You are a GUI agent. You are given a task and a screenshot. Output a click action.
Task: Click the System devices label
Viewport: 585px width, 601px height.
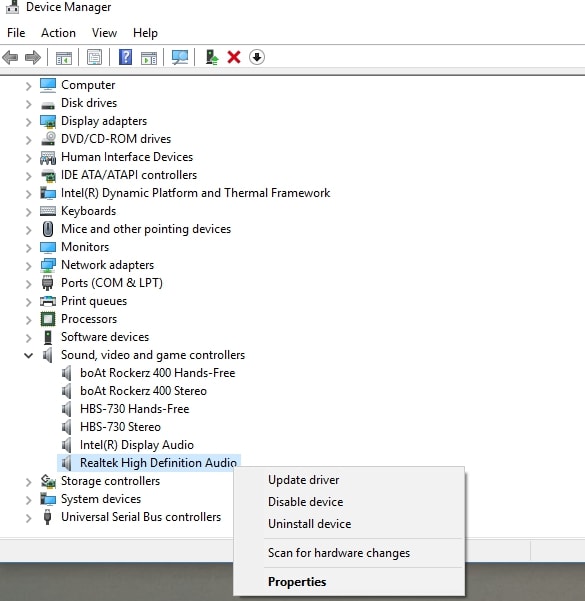[x=101, y=499]
